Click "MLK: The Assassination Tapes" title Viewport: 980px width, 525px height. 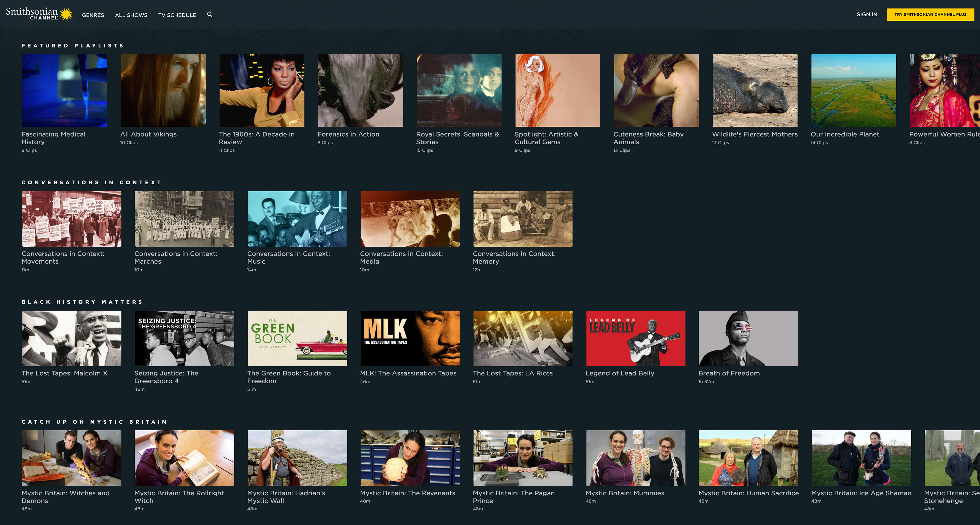point(408,373)
